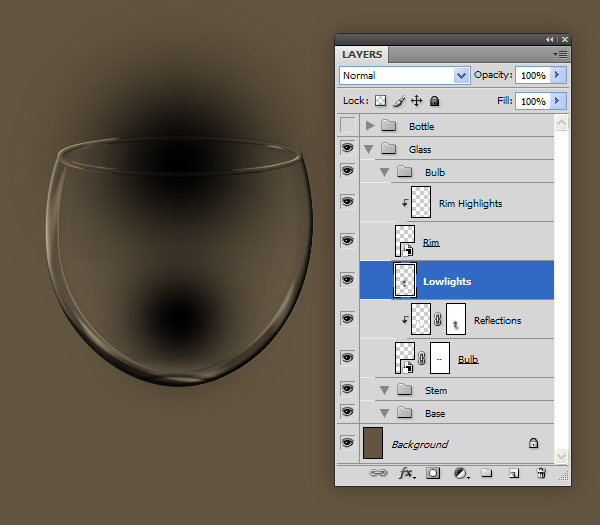600x525 pixels.
Task: Click the Background layer color thumbnail
Action: point(373,443)
